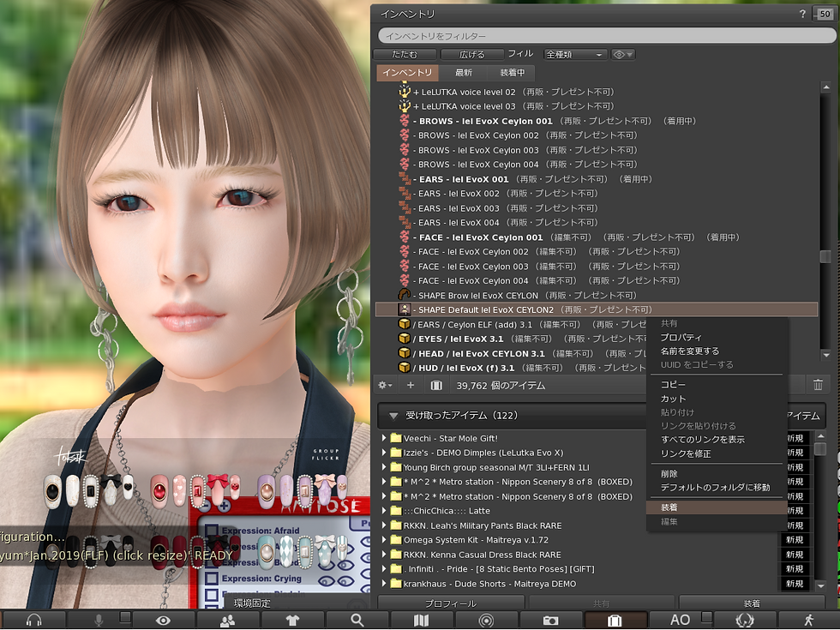
Task: Click the プロフィール button
Action: point(451,603)
